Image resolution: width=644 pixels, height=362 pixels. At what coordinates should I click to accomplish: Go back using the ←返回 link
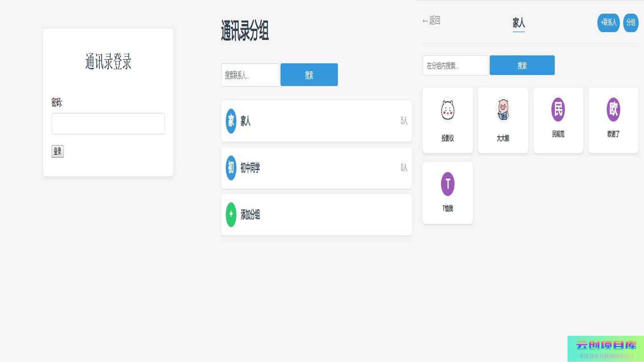431,20
